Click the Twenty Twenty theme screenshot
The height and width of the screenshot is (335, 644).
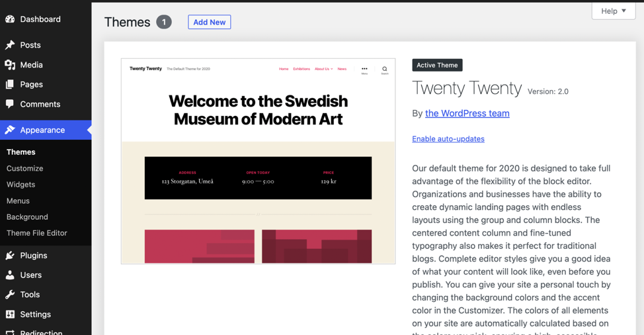click(259, 161)
